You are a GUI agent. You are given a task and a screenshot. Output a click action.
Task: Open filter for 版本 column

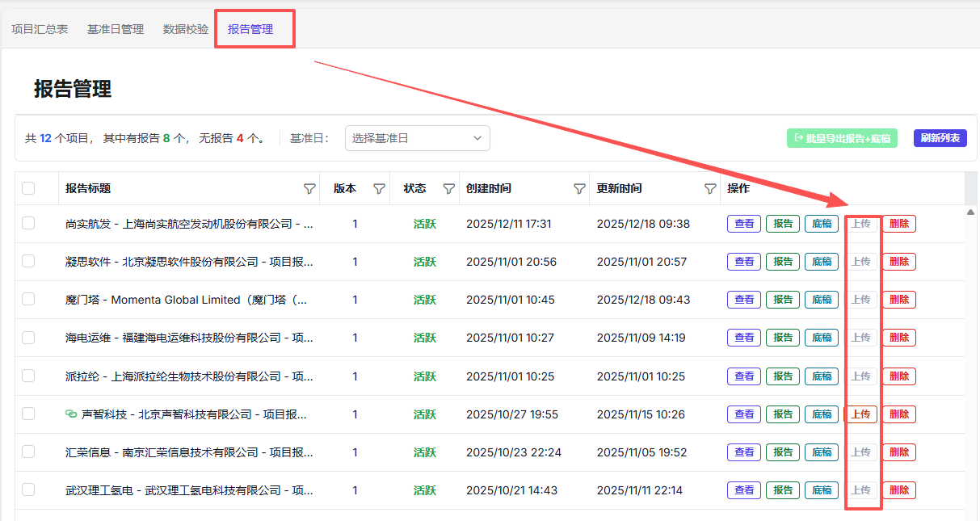pos(379,188)
